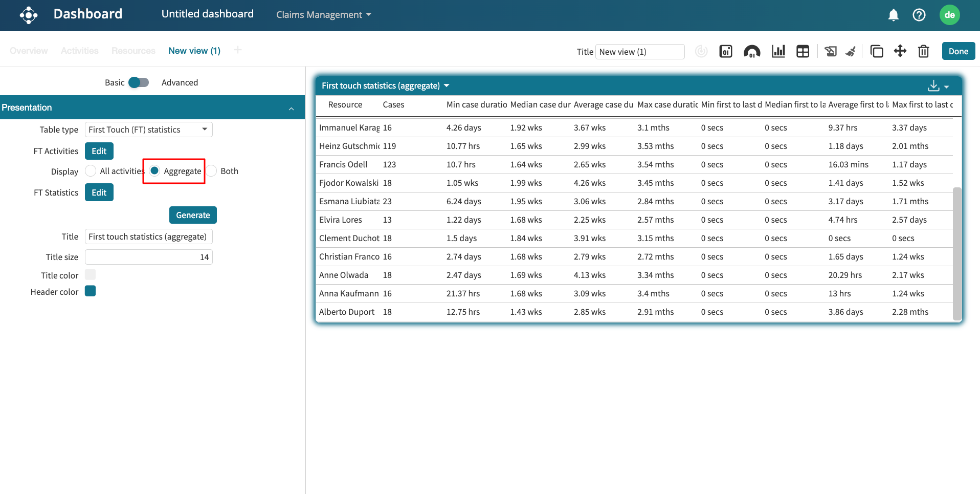Open the Table type dropdown

[x=148, y=130]
